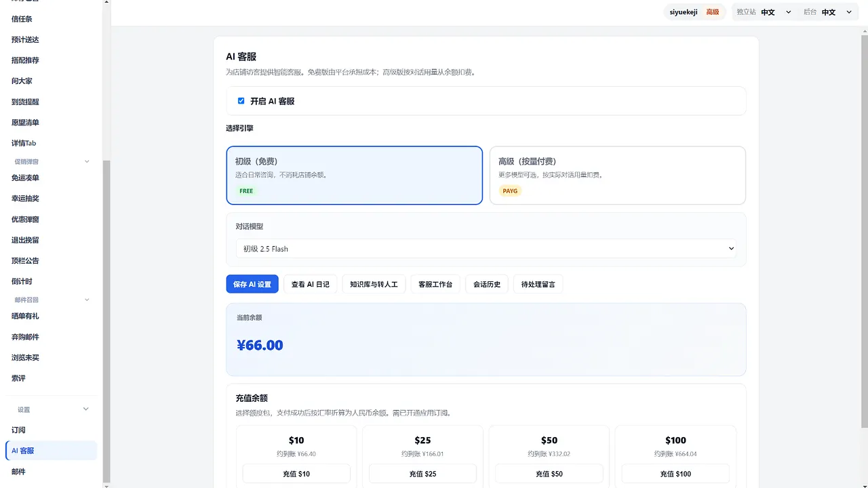868x488 pixels.
Task: Go to 订阅 under 设置
Action: (x=52, y=430)
